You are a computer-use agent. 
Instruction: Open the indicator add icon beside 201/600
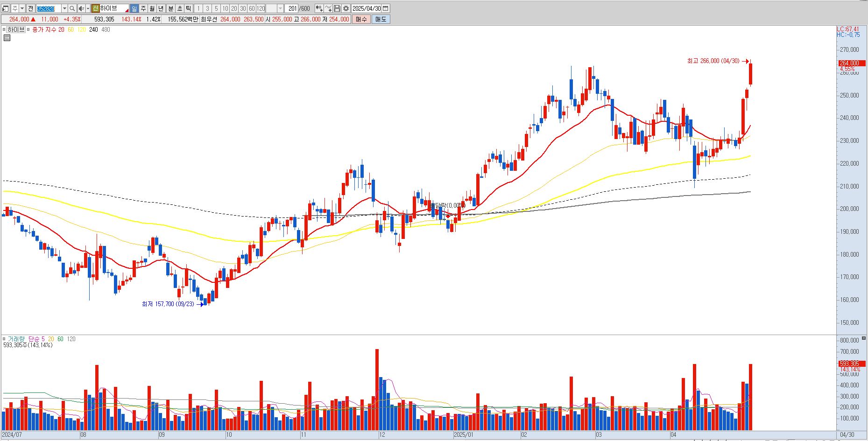coord(319,8)
